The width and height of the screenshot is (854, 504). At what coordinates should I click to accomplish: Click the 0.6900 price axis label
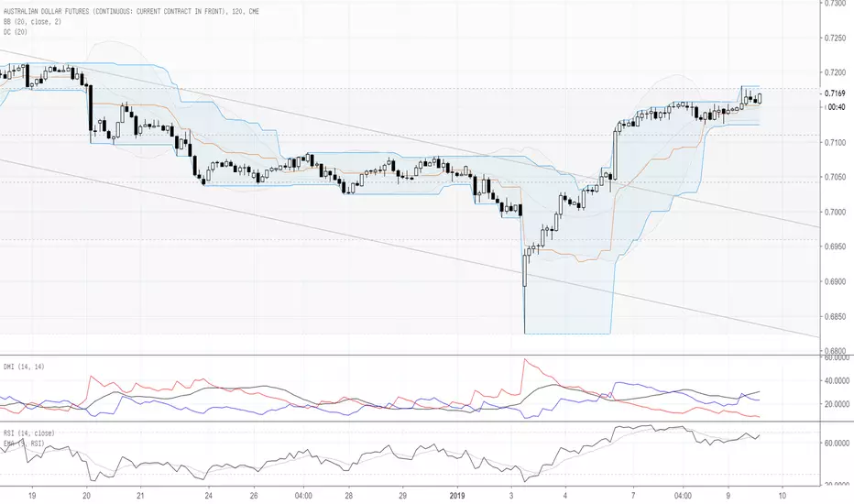point(836,281)
